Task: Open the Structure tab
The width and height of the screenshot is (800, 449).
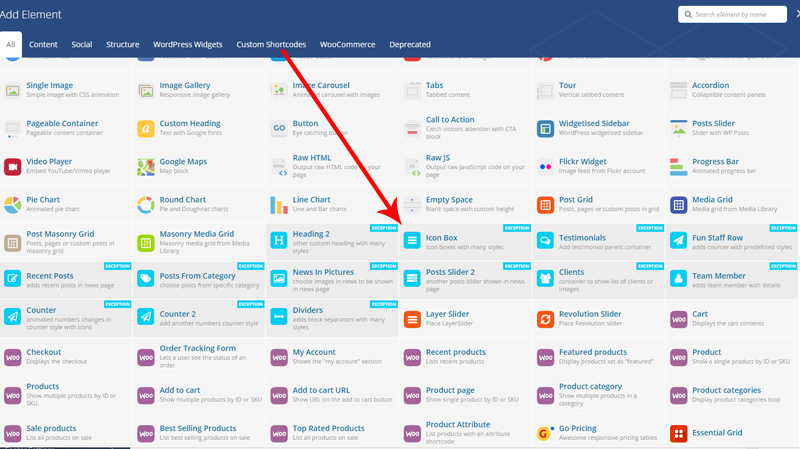Action: pos(122,44)
